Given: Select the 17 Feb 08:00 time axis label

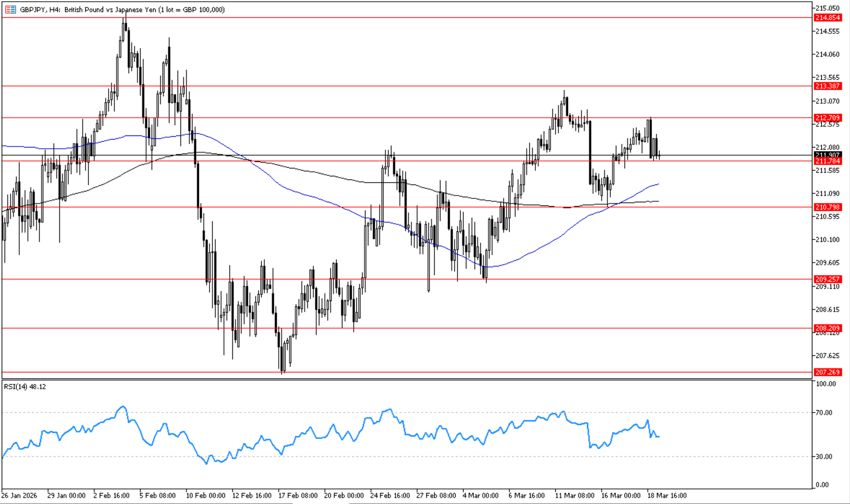Looking at the screenshot, I should [x=298, y=495].
